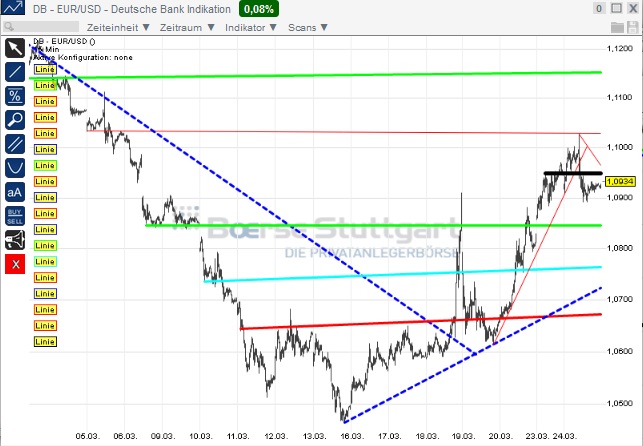The width and height of the screenshot is (643, 446).
Task: Click the red X delete tool
Action: [15, 264]
